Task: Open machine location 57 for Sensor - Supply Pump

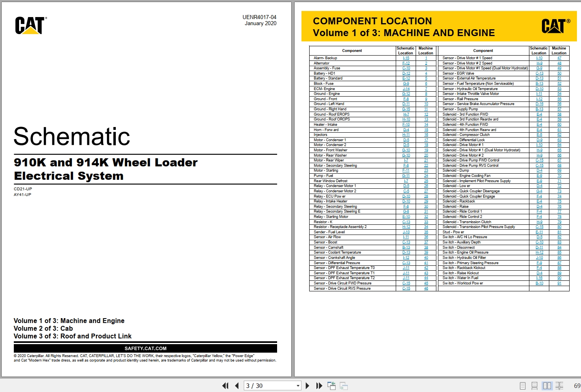Action: click(x=559, y=109)
